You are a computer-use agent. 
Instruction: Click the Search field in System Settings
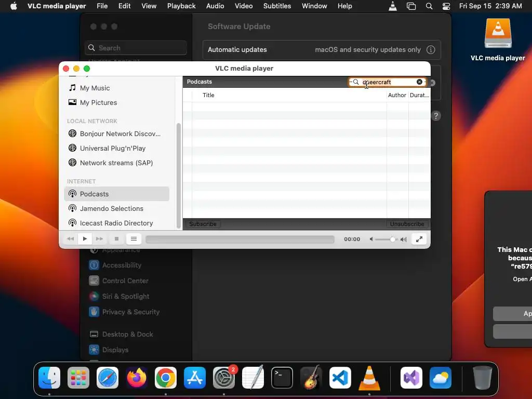click(x=136, y=48)
